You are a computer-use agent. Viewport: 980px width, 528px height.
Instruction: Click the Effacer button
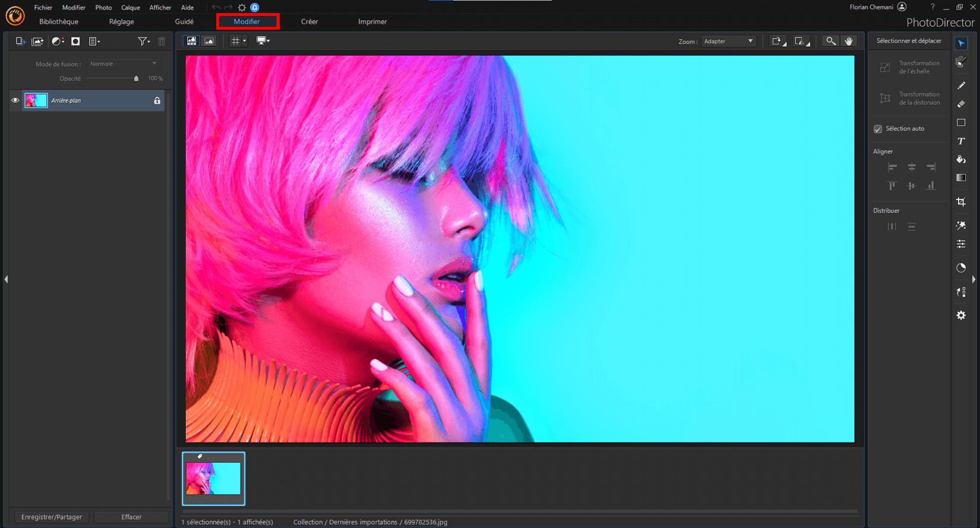(131, 517)
